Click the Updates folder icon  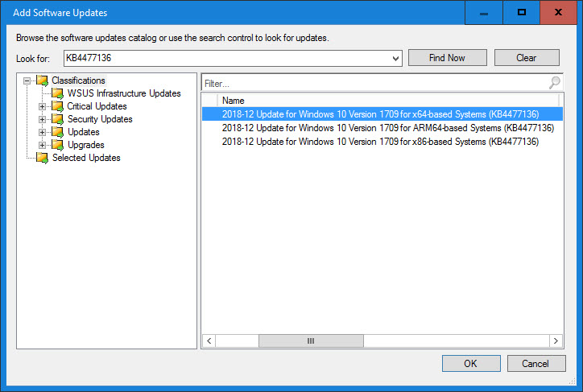pos(57,132)
